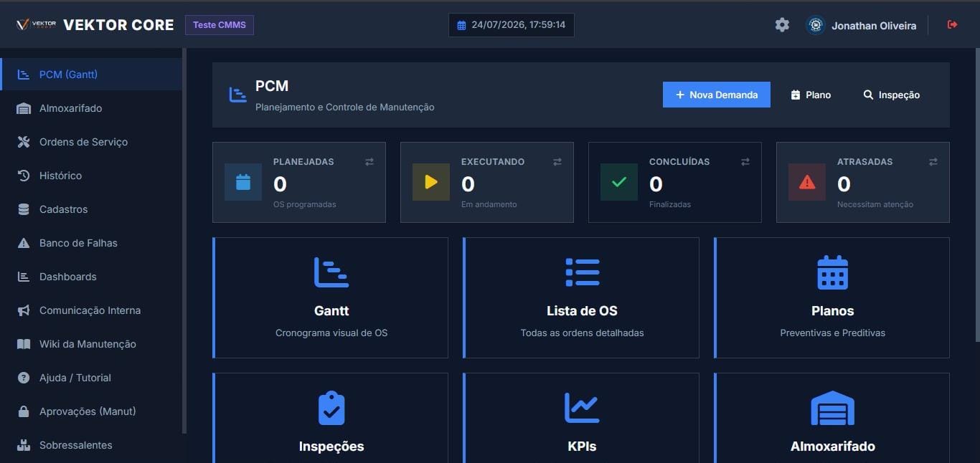
Task: Click the Jonathan Oliveira user name
Action: point(874,26)
